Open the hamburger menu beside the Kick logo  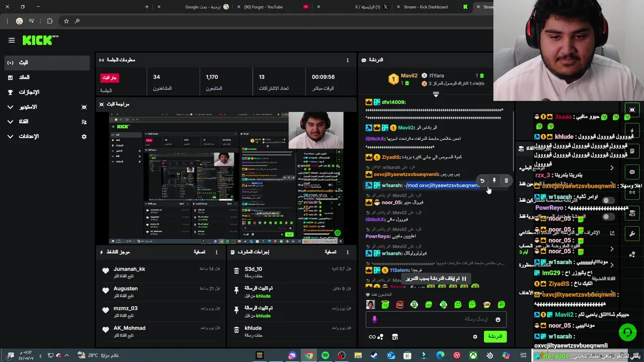coord(12,40)
